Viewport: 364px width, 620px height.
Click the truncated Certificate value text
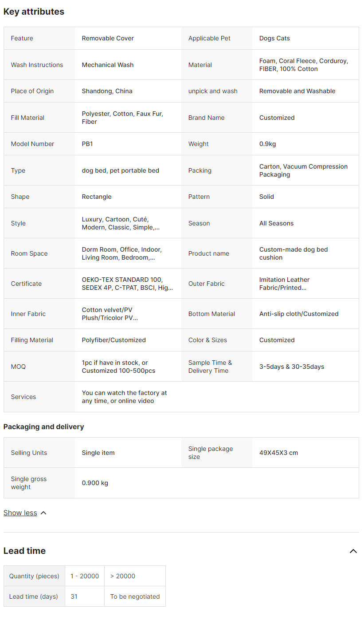(x=128, y=284)
